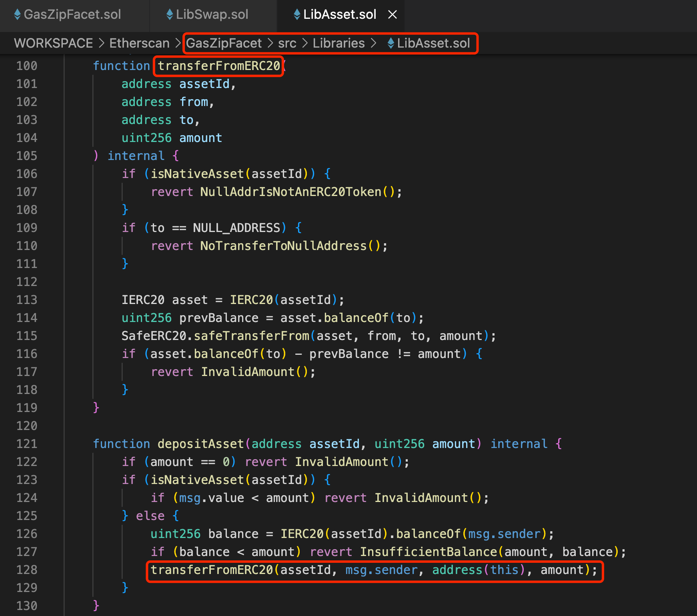Click the NULL_ADDRESS constant on line 109
Image resolution: width=697 pixels, height=616 pixels.
coord(236,228)
